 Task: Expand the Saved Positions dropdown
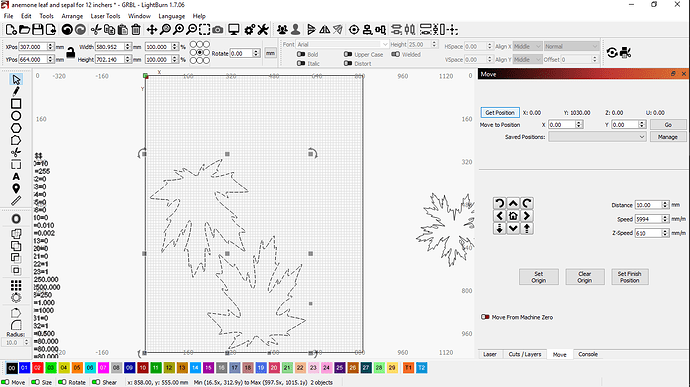point(597,137)
